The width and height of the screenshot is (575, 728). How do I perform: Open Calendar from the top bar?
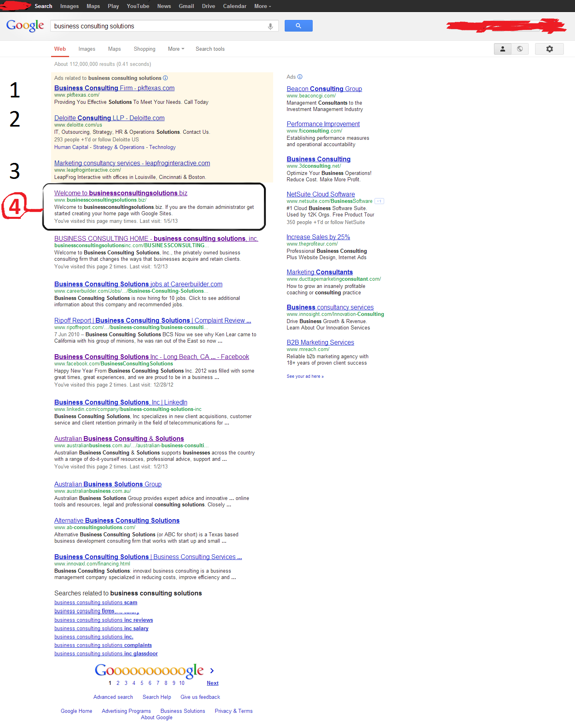click(x=234, y=6)
